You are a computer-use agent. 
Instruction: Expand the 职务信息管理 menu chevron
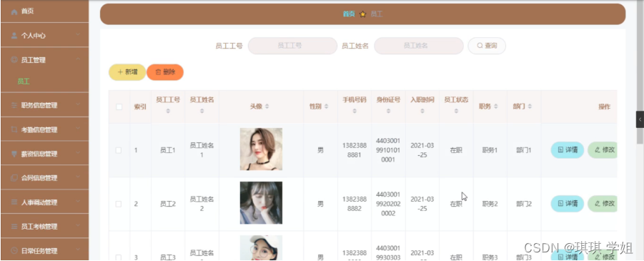(78, 105)
